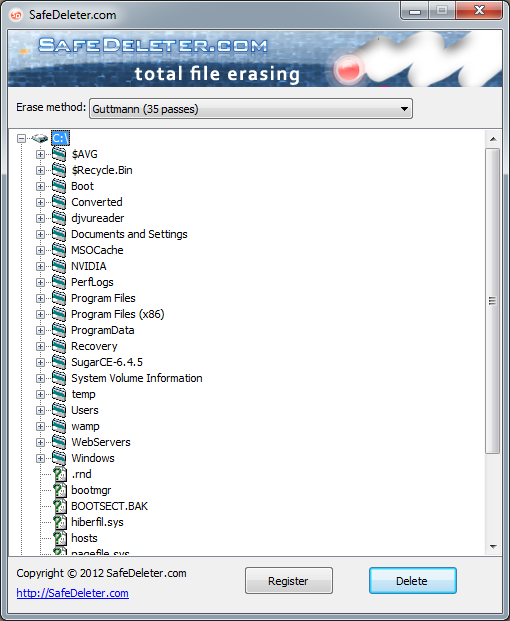Expand the wamp folder node
Viewport: 510px width, 621px height.
[40, 426]
